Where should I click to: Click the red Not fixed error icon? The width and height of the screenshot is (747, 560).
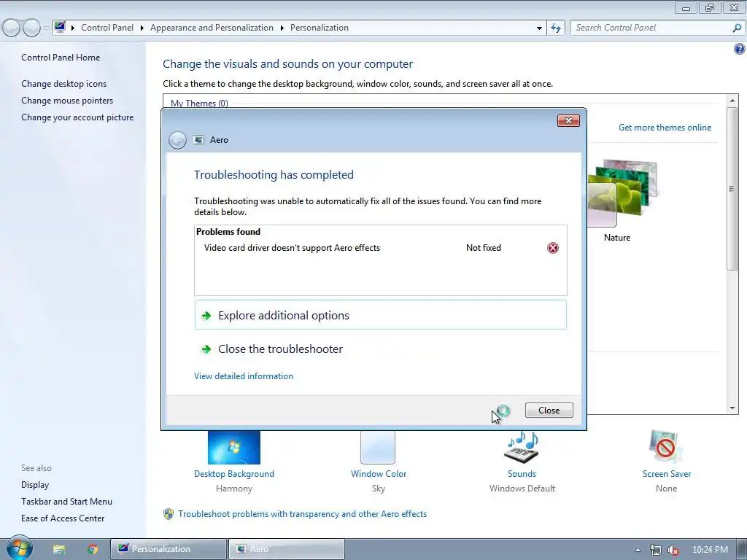point(553,248)
